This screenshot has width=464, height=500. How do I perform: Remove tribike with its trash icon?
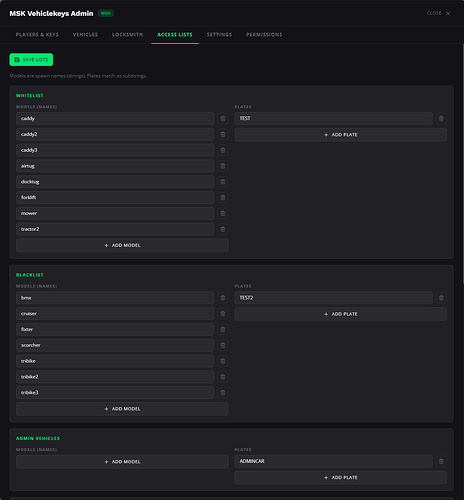[x=223, y=361]
